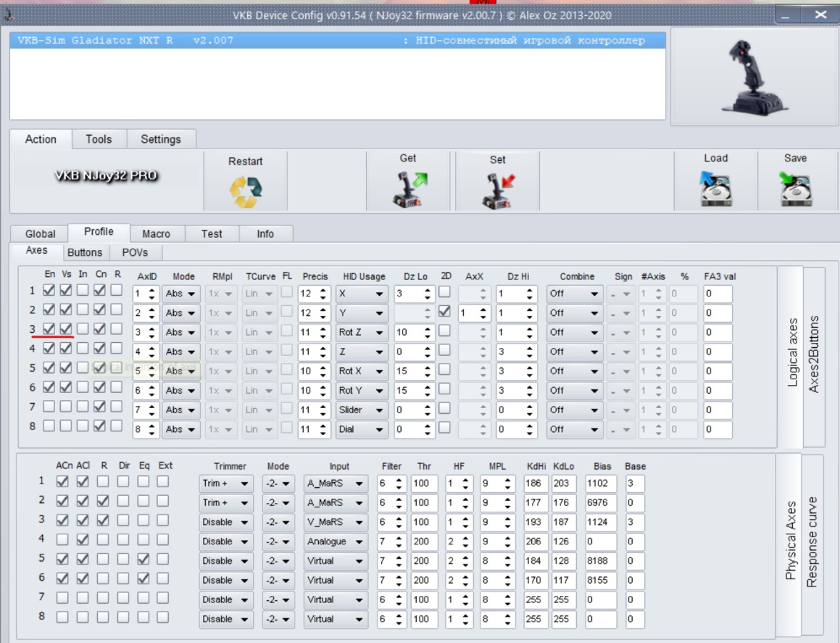Select the VKB-Sim Gladiator NXT R device row
This screenshot has height=643, width=840.
337,41
